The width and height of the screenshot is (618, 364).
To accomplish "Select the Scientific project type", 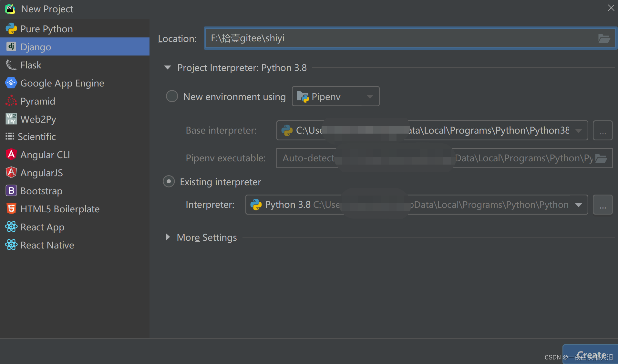I will pos(75,136).
